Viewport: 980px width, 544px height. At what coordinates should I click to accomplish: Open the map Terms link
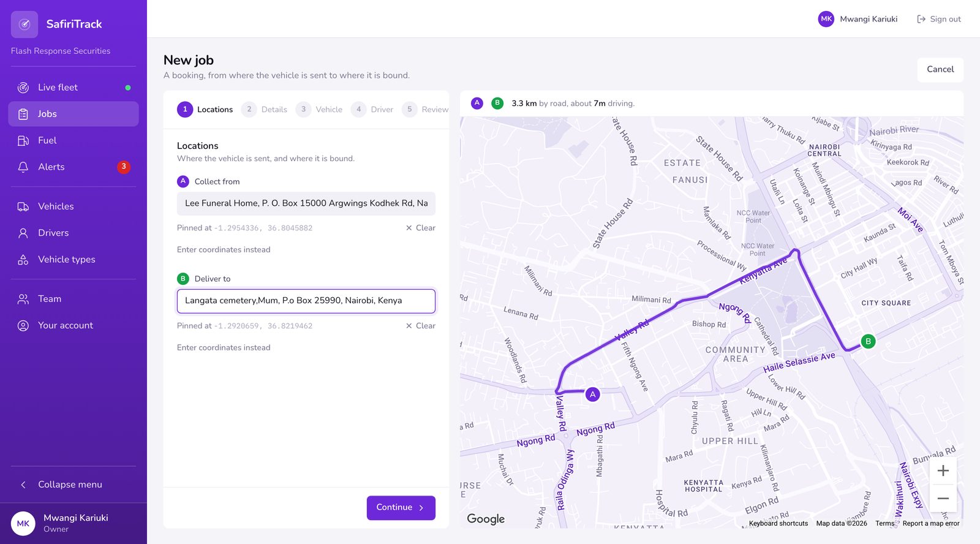[x=884, y=524]
